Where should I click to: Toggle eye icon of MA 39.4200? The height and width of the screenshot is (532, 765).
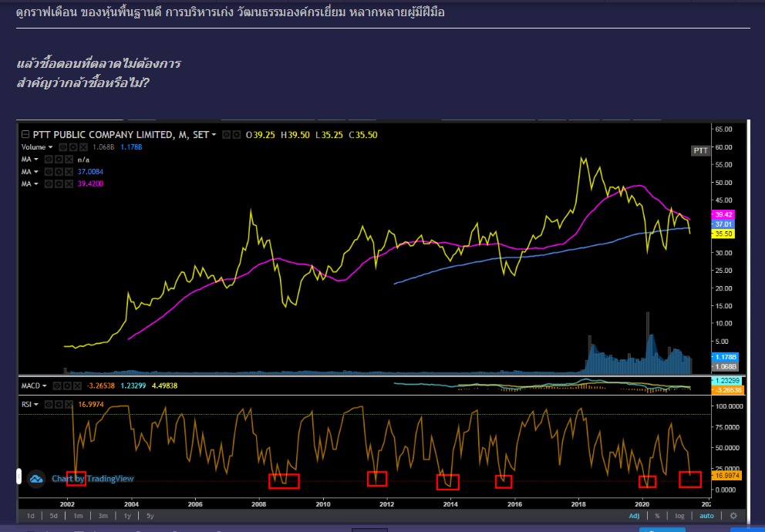(49, 184)
